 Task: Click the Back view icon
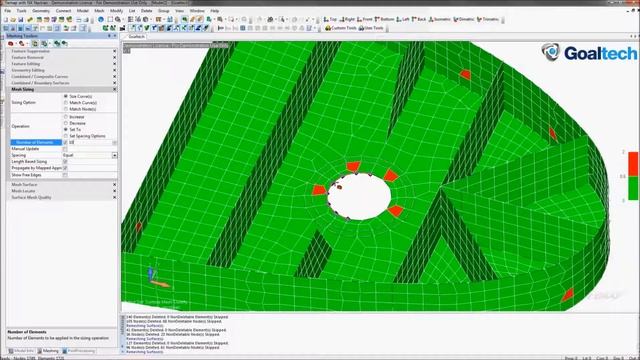click(x=419, y=19)
